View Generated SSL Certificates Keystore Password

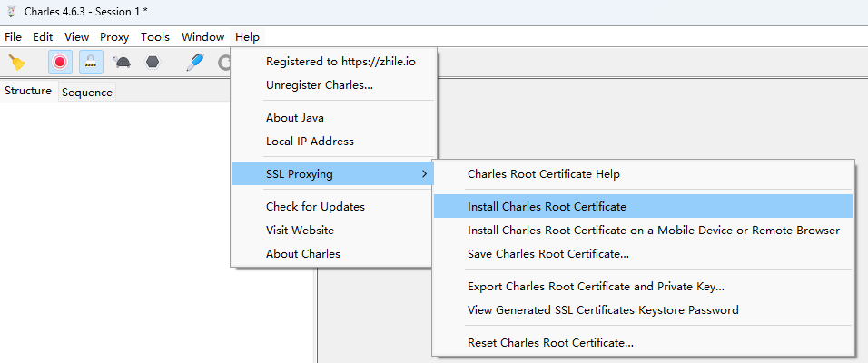pos(643,309)
